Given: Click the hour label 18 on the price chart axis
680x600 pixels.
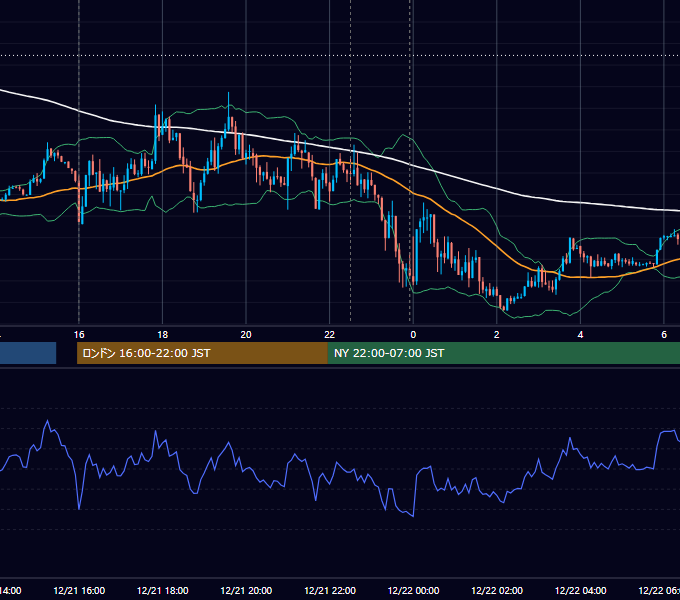Looking at the screenshot, I should point(163,335).
